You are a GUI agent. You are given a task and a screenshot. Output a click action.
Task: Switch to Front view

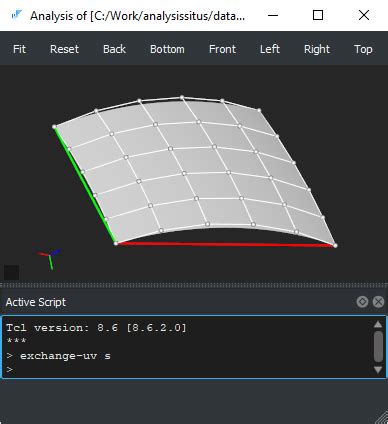[222, 49]
